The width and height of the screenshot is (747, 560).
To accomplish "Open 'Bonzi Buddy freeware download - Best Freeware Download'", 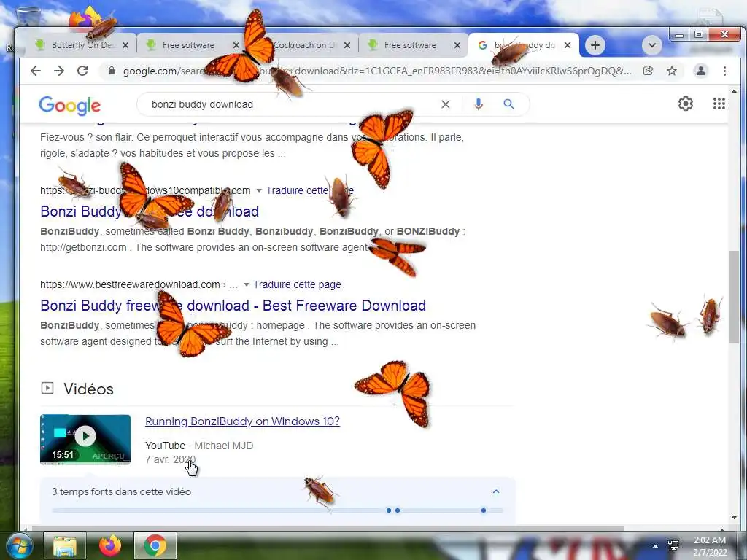I will 233,306.
